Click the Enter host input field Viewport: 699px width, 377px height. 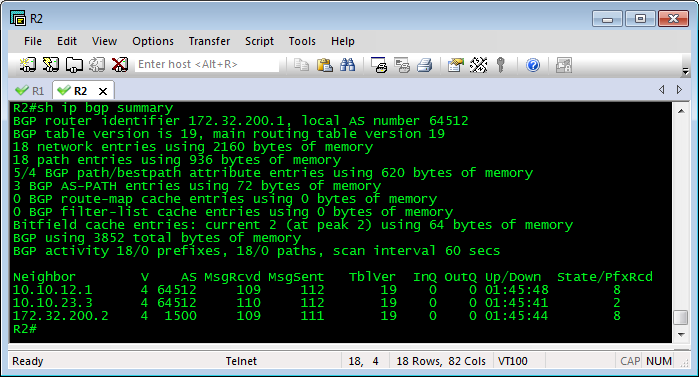[207, 65]
